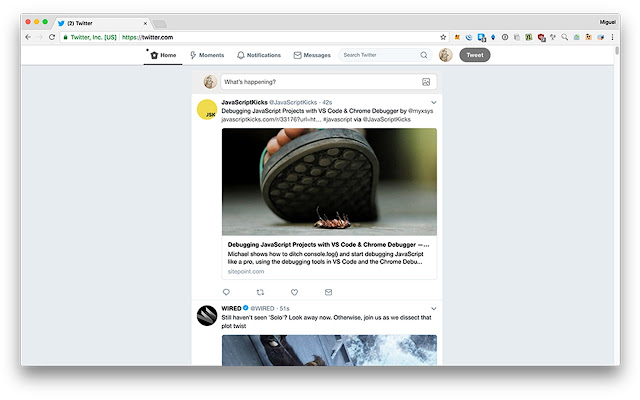Open the #javascript hashtag
This screenshot has height=400, width=640.
click(338, 120)
